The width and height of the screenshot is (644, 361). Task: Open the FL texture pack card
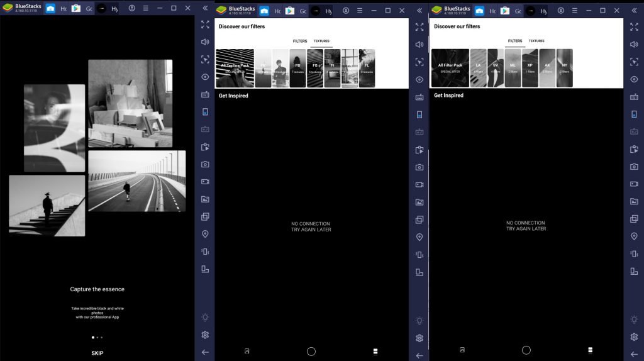367,68
